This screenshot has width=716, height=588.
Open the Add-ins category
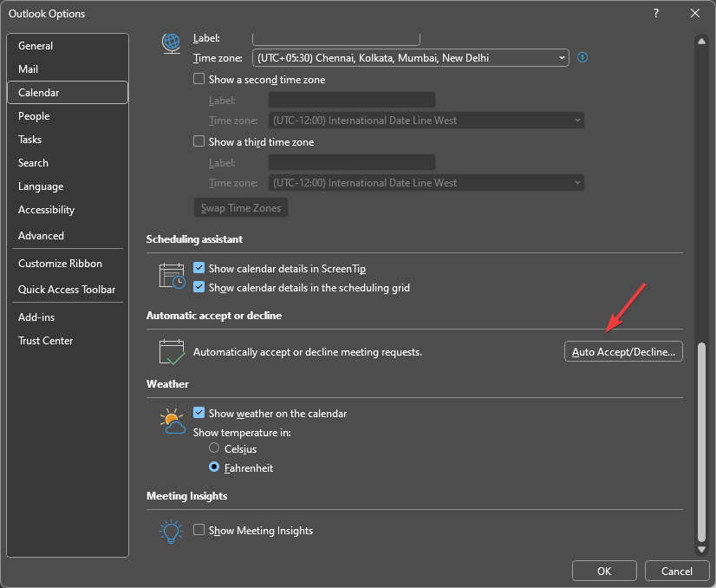click(x=68, y=317)
